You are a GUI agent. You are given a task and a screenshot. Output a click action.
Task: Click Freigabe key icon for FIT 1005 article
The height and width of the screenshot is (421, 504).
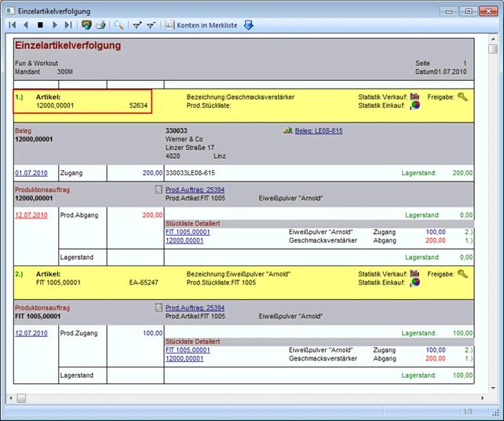[x=463, y=273]
